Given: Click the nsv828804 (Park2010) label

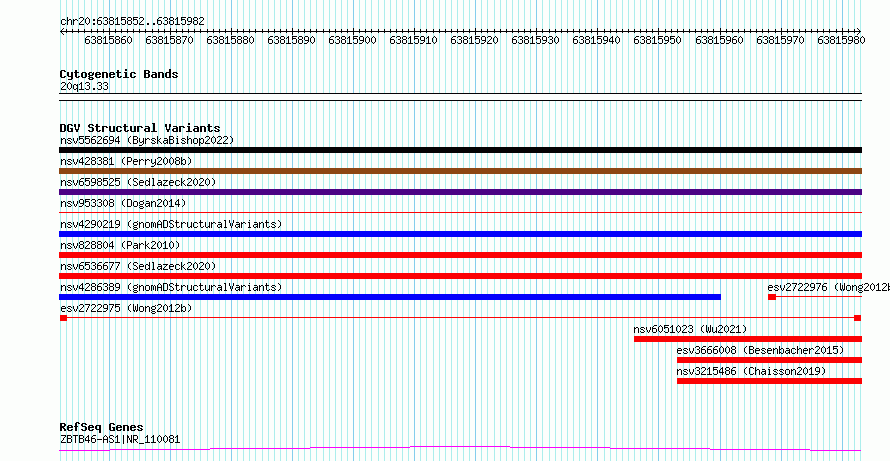Looking at the screenshot, I should pos(120,245).
